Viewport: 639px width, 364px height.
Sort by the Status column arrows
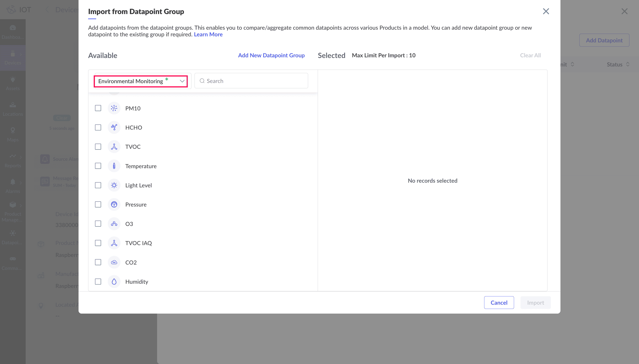pyautogui.click(x=627, y=64)
